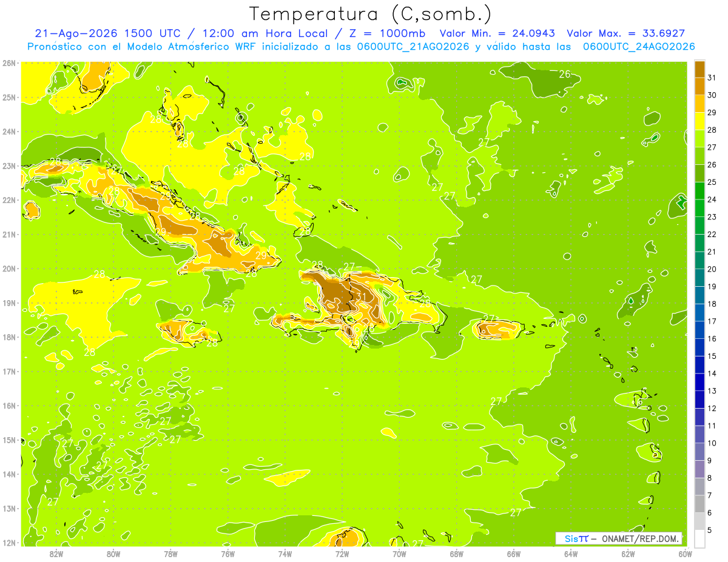
Task: Select the 68W longitude axis label
Action: [x=456, y=554]
